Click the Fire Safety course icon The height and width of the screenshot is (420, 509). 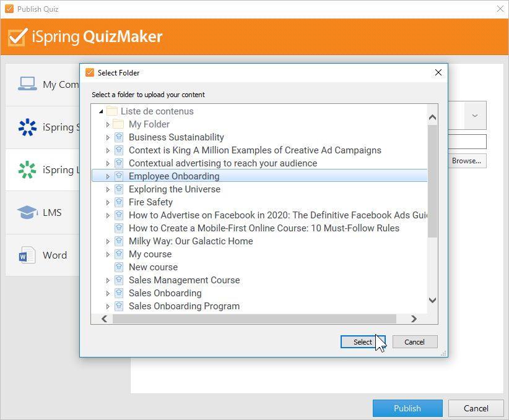click(119, 202)
